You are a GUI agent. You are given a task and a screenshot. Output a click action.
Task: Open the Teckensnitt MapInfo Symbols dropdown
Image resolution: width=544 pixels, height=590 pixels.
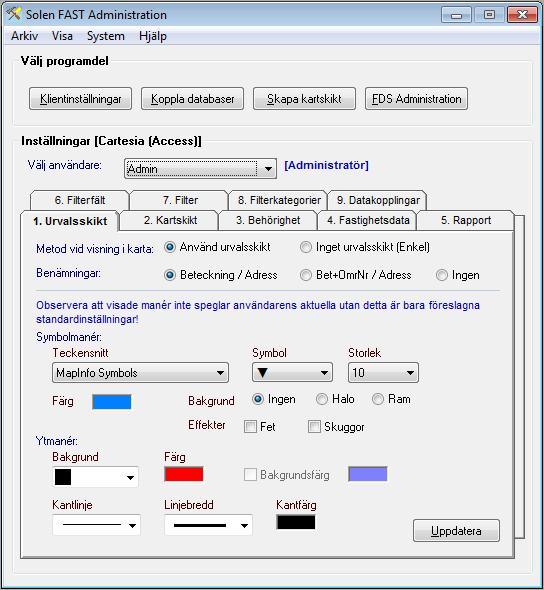click(140, 373)
